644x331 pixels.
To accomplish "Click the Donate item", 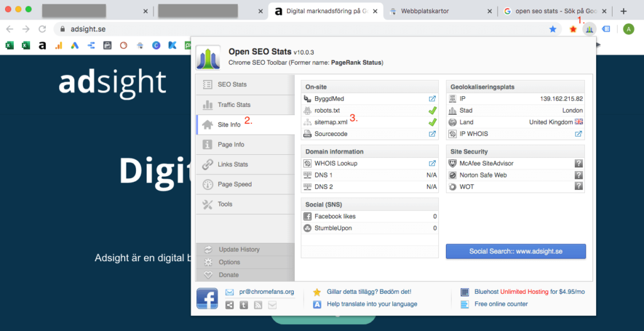I will click(x=245, y=274).
